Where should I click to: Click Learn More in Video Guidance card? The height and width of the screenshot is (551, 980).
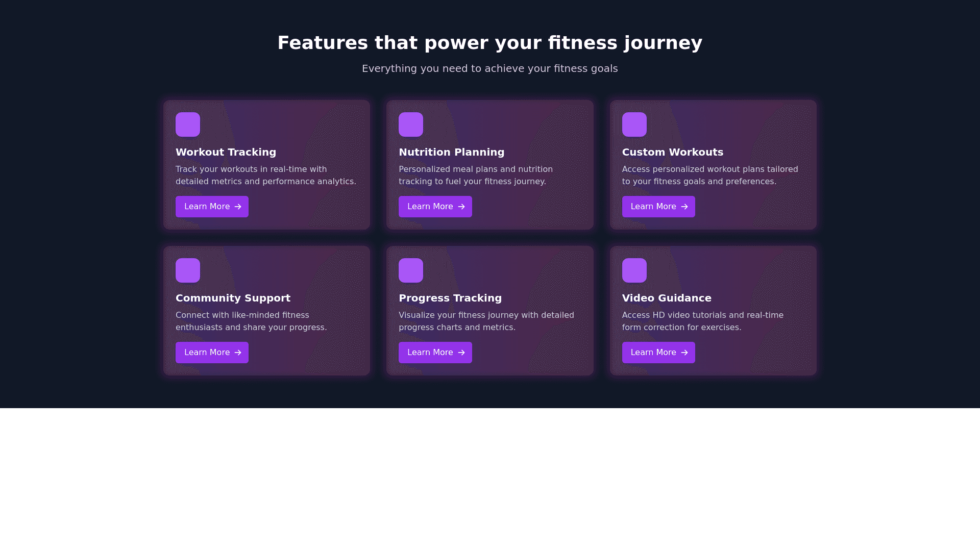coord(658,353)
